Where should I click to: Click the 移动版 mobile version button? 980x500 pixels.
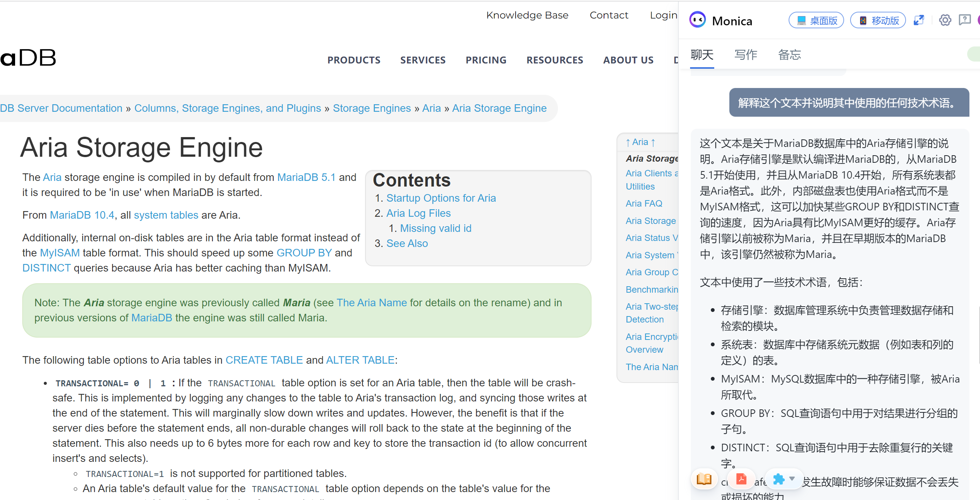[x=878, y=20]
